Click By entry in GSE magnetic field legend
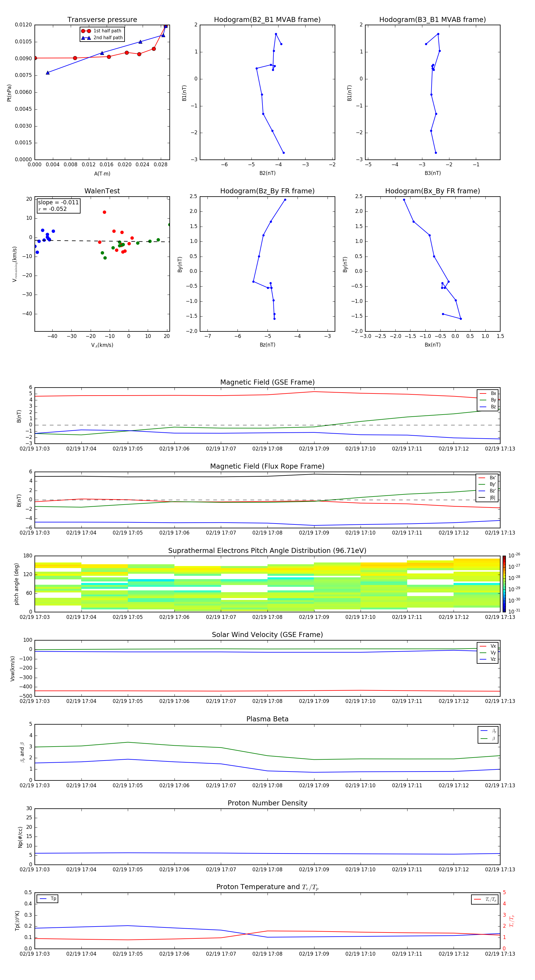 [x=488, y=400]
